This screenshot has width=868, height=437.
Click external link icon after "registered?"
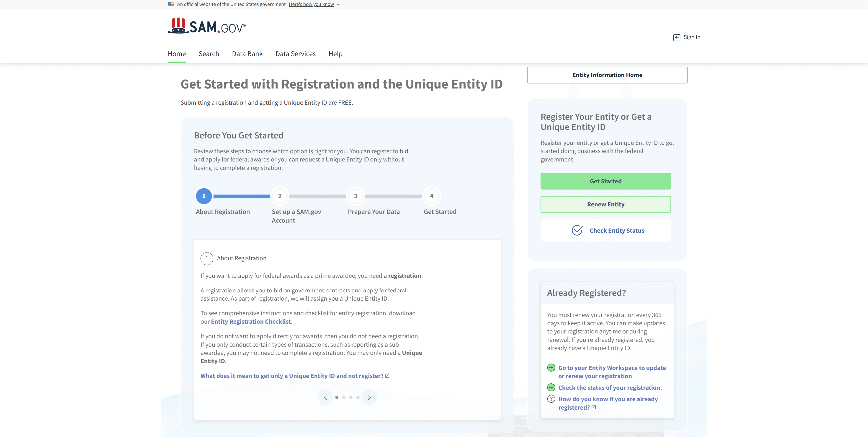click(x=594, y=407)
